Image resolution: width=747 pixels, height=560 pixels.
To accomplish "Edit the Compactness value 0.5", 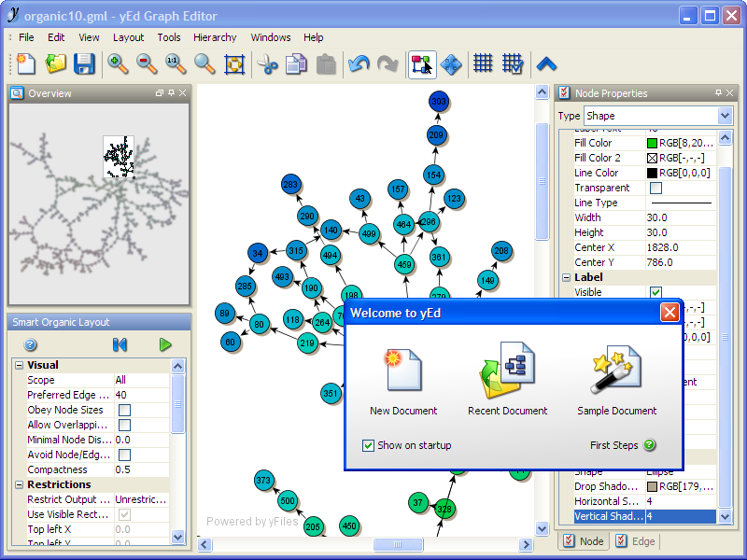I will coord(142,469).
